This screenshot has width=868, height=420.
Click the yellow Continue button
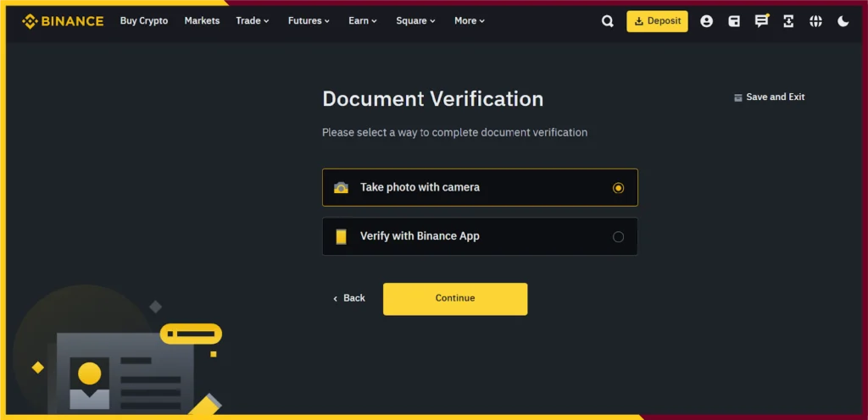click(455, 299)
